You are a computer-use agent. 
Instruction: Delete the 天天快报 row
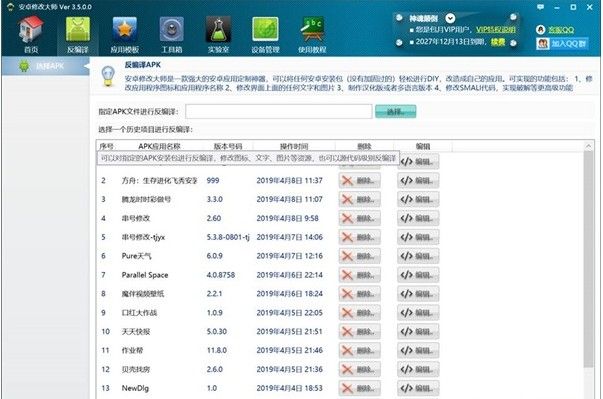(x=360, y=331)
